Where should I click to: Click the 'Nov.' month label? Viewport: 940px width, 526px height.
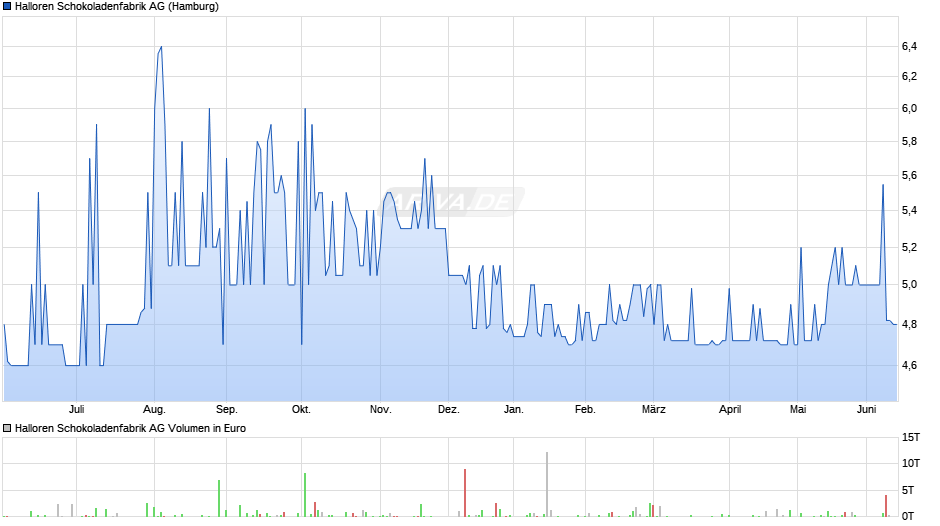click(380, 410)
